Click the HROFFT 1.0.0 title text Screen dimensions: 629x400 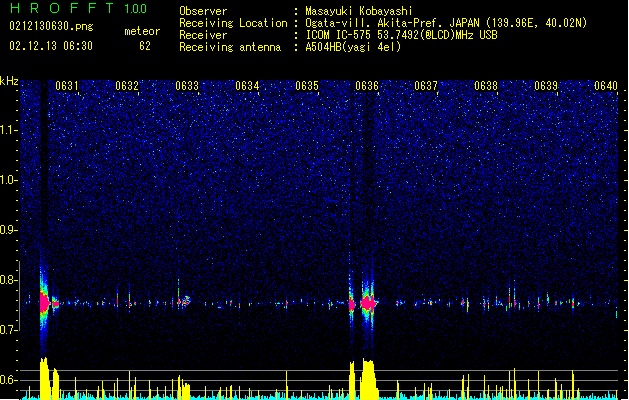point(79,8)
